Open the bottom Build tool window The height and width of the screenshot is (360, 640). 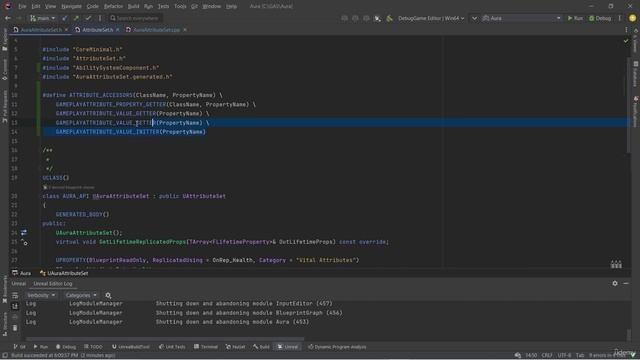(x=261, y=347)
